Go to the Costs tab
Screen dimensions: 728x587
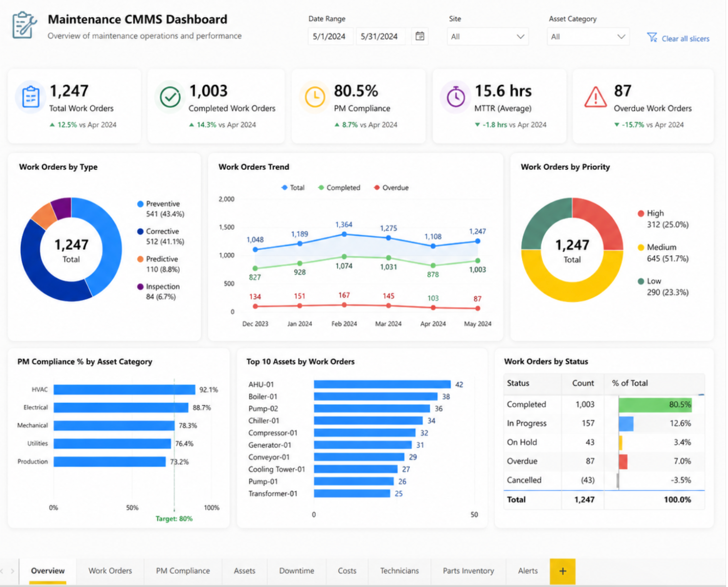point(347,571)
